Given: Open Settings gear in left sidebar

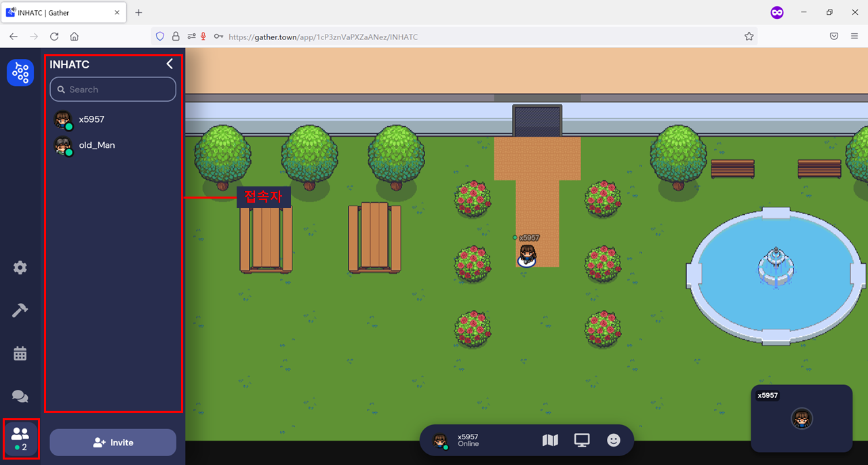Looking at the screenshot, I should [20, 268].
